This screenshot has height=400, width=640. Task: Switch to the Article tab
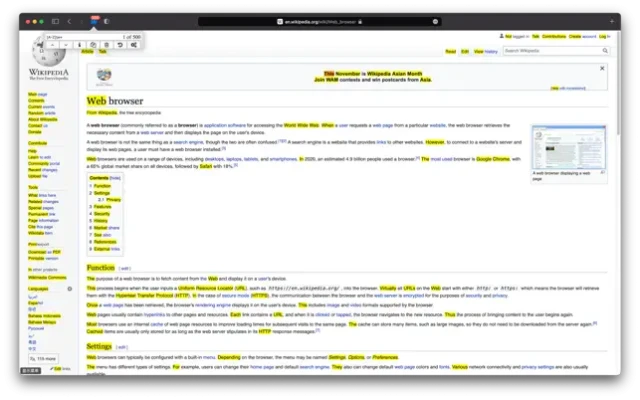[87, 51]
